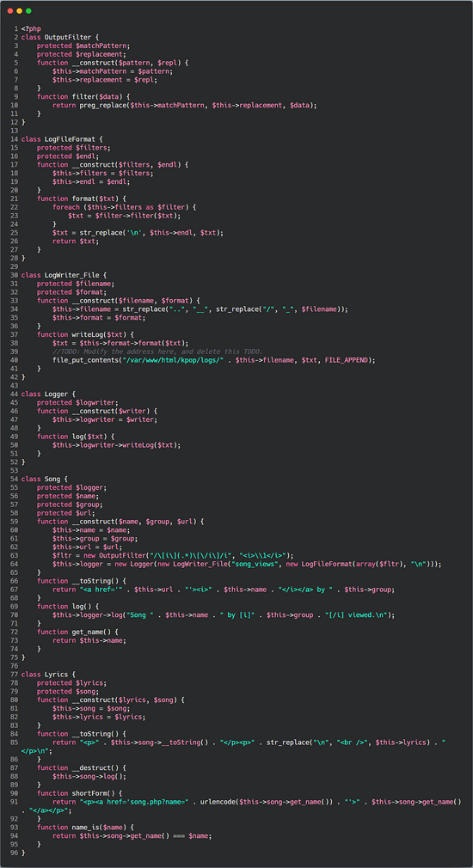Viewport: 473px width, 868px height.
Task: Click the '$this->filename = str_replace' line
Action: tap(200, 309)
